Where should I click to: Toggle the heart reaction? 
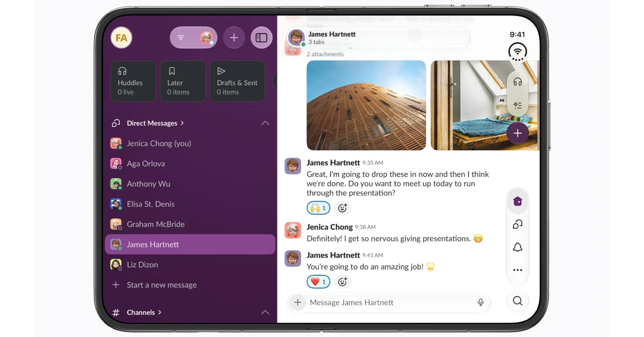[318, 282]
